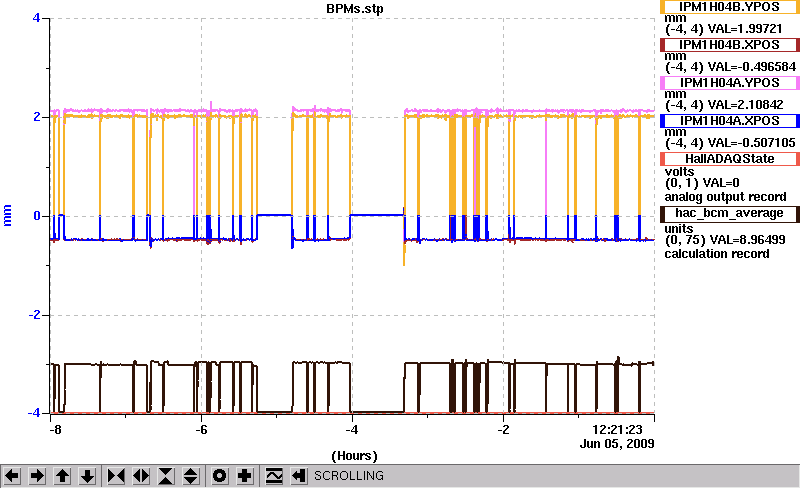Click the VAL=2.10842 reading text
800x488 pixels.
click(x=745, y=105)
